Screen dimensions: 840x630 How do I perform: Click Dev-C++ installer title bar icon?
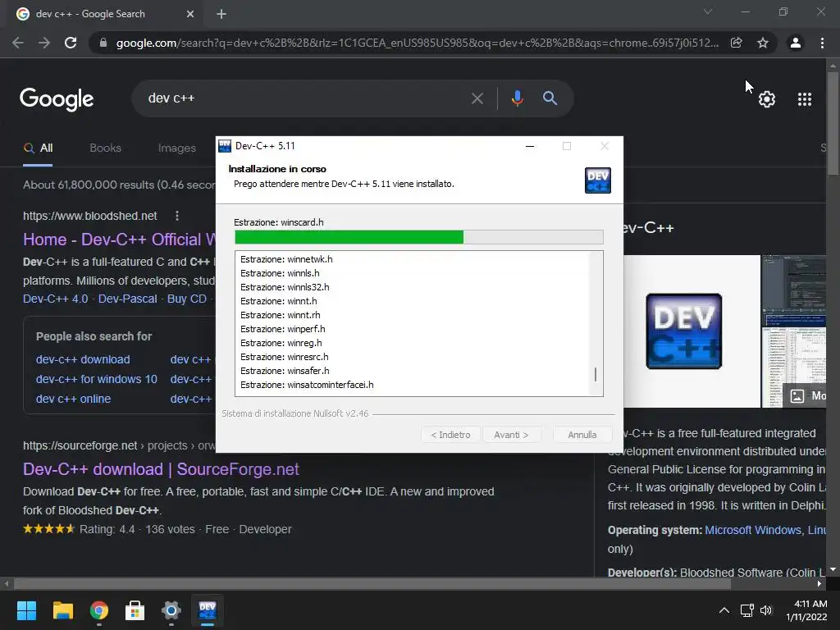[225, 146]
